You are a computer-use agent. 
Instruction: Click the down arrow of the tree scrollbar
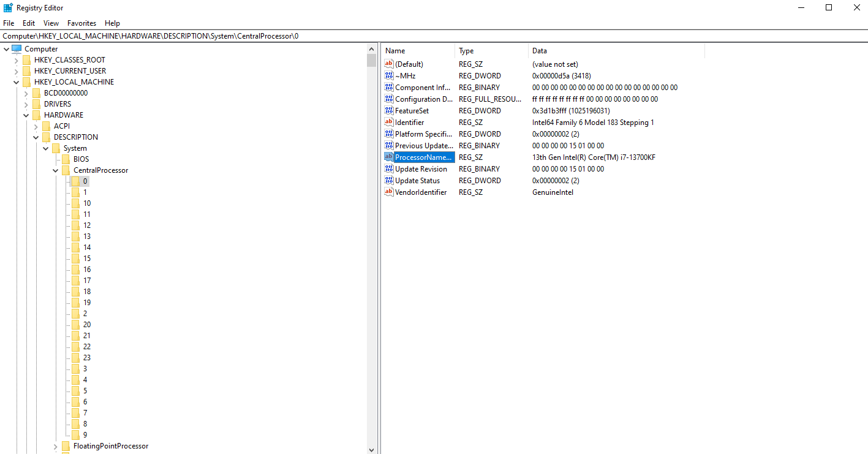pyautogui.click(x=371, y=449)
